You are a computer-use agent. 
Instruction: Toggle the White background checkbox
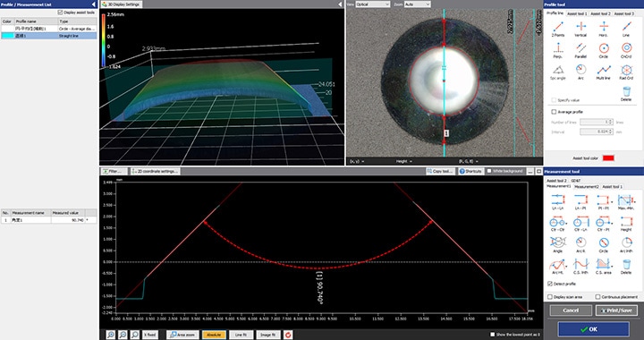pos(489,171)
